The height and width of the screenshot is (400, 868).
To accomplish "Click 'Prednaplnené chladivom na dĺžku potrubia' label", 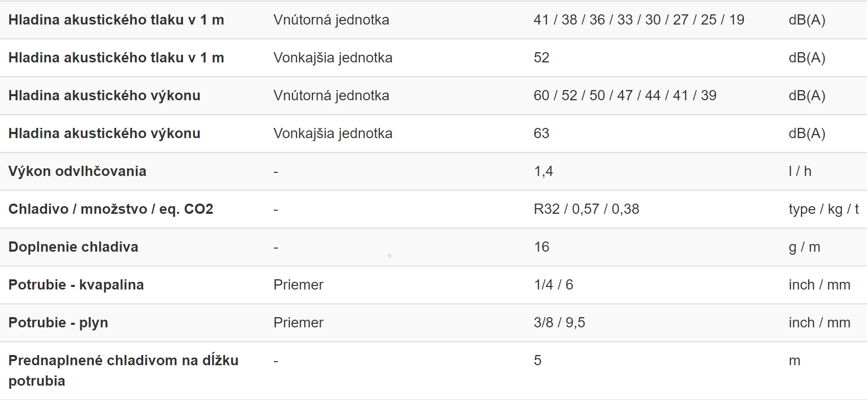I will [124, 371].
